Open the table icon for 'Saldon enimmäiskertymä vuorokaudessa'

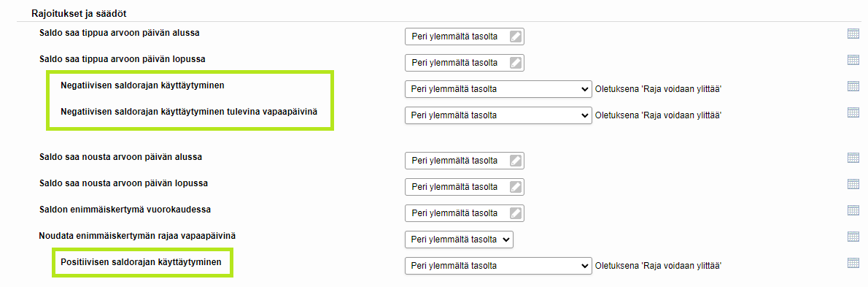tap(853, 210)
